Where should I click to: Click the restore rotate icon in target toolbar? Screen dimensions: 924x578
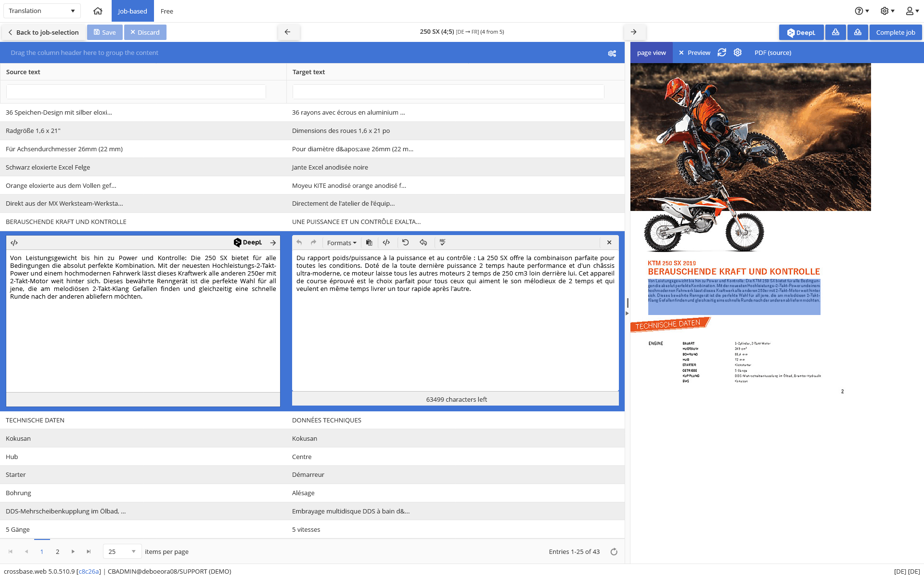pos(406,242)
